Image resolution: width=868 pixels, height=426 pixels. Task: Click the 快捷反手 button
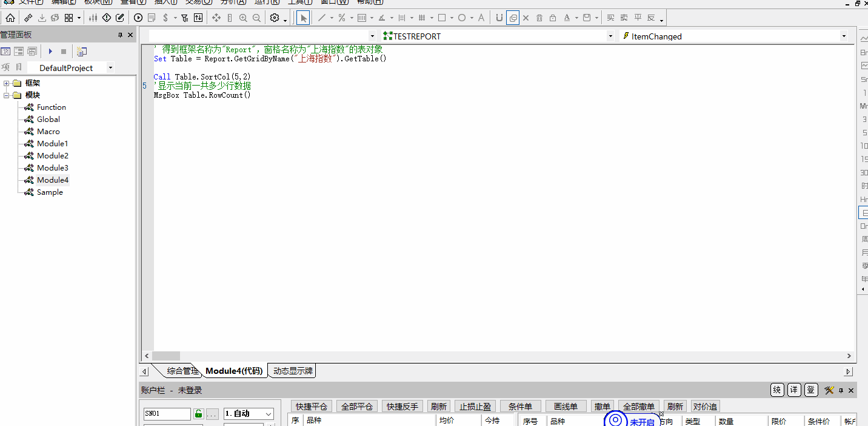tap(402, 407)
